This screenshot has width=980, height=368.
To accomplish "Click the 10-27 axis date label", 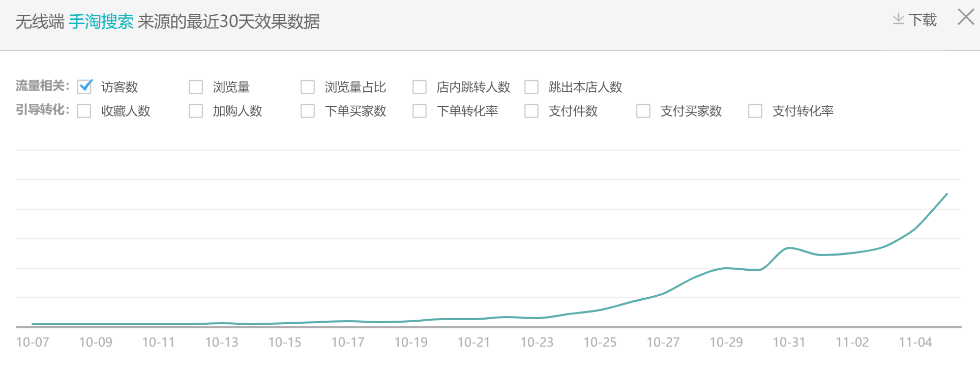I will coord(663,342).
